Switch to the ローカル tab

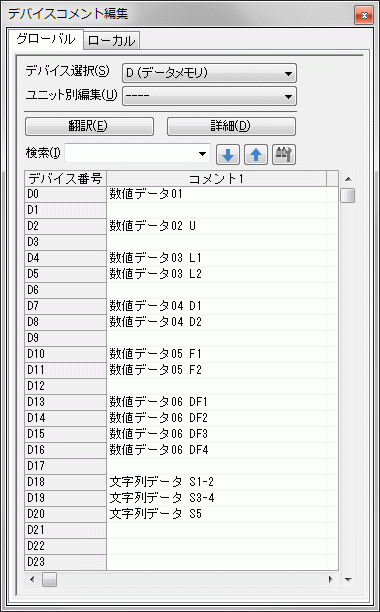[x=112, y=41]
